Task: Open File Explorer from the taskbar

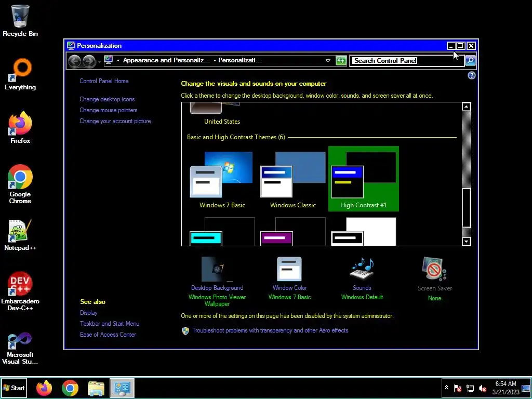Action: 96,388
